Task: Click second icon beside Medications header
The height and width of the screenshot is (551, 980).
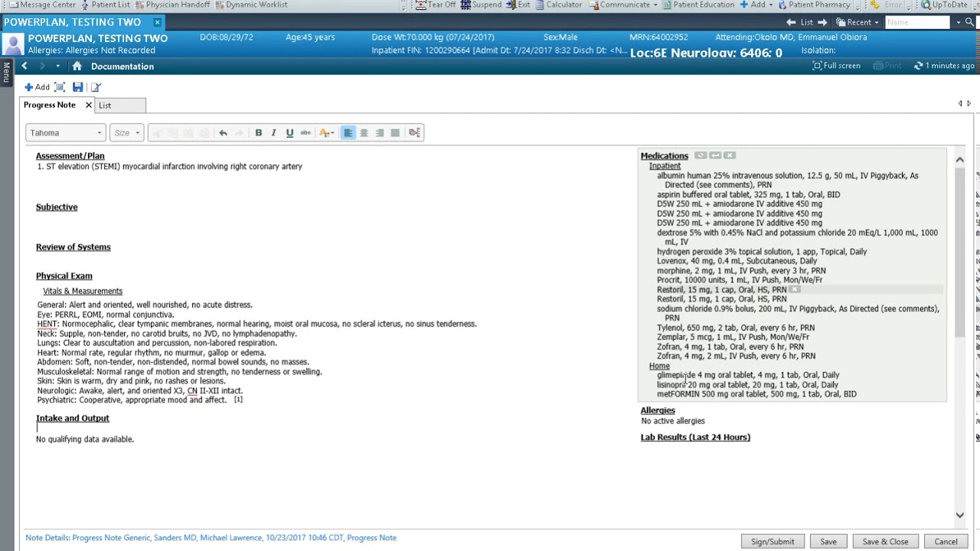Action: [x=715, y=156]
